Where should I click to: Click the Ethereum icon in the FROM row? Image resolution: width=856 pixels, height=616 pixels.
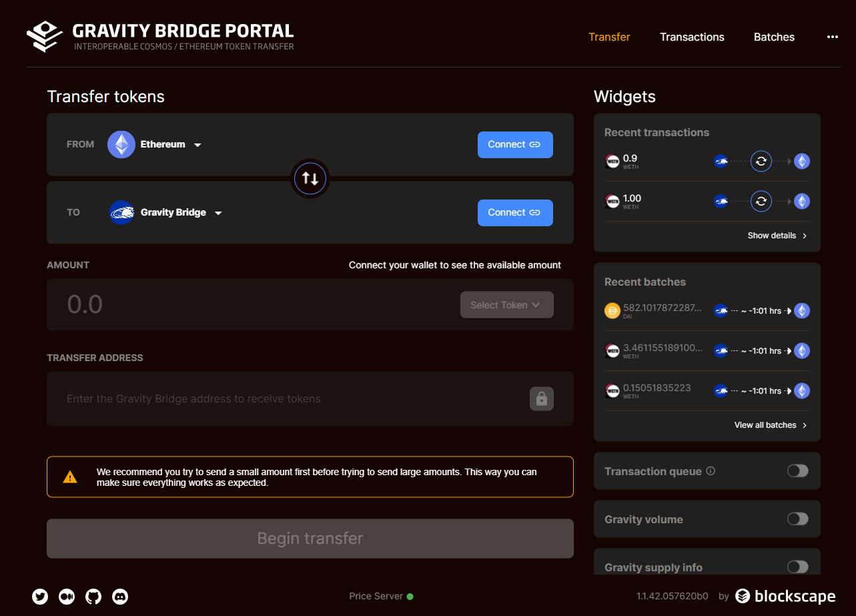pos(121,144)
